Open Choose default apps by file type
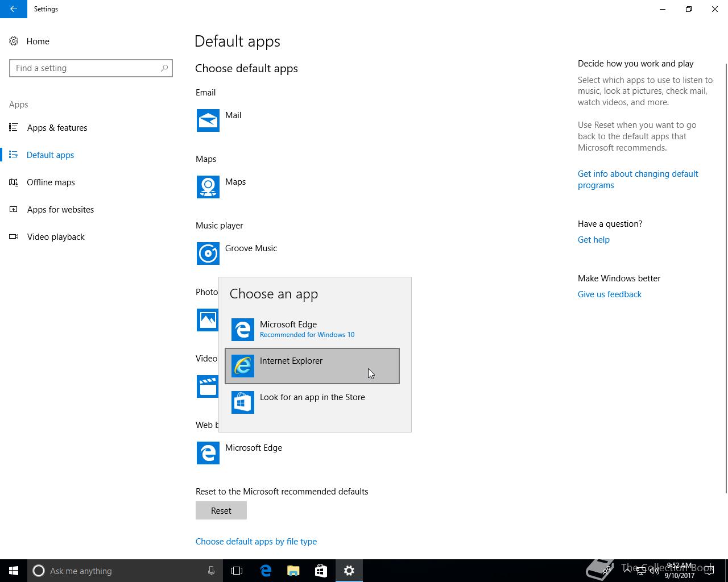Viewport: 728px width, 582px height. 256,542
